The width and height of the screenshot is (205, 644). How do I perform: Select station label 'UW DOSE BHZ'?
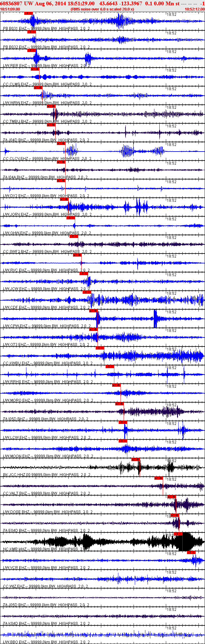[16, 512]
